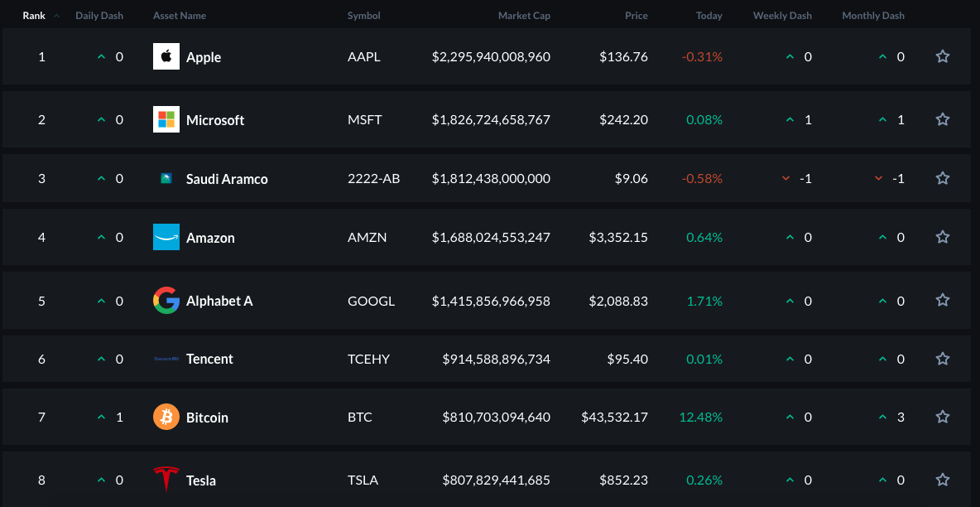The image size is (980, 507).
Task: Favorite Microsoft with its star icon
Action: click(x=943, y=119)
